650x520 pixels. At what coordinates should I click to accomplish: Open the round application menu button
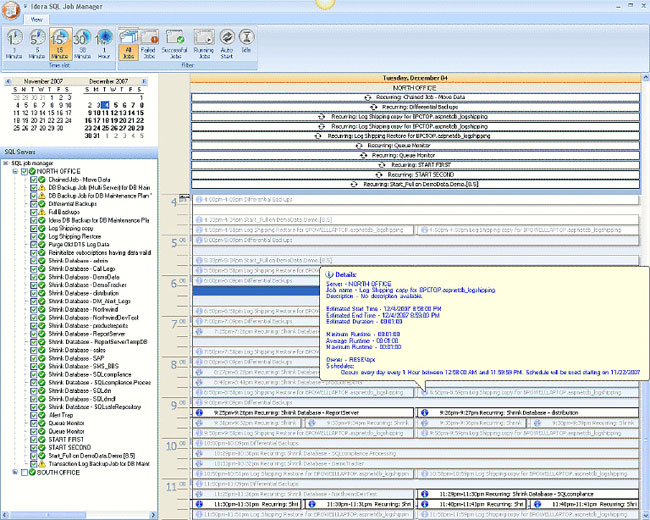pyautogui.click(x=10, y=10)
